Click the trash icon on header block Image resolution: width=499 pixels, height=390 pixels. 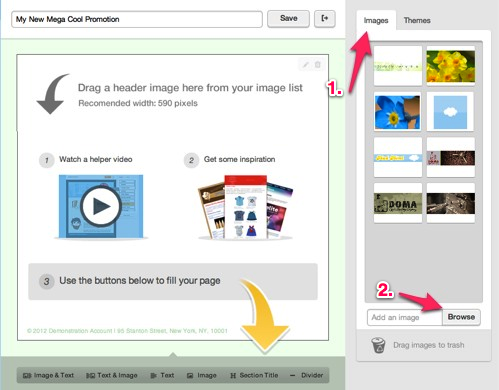[318, 65]
